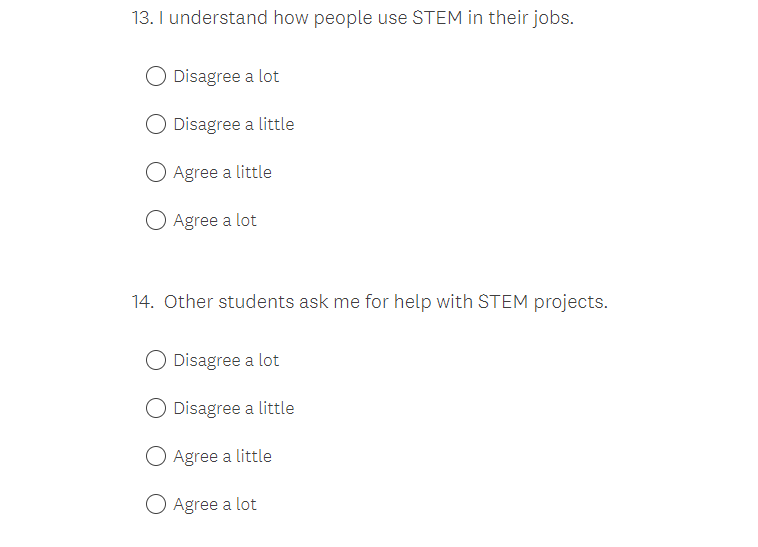This screenshot has width=758, height=547.
Task: Click the question number 13
Action: pyautogui.click(x=141, y=18)
